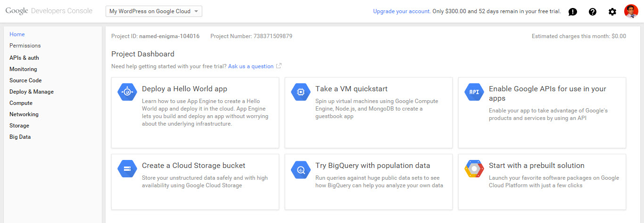The height and width of the screenshot is (223, 644).
Task: Click the Upgrade your account link
Action: (401, 11)
